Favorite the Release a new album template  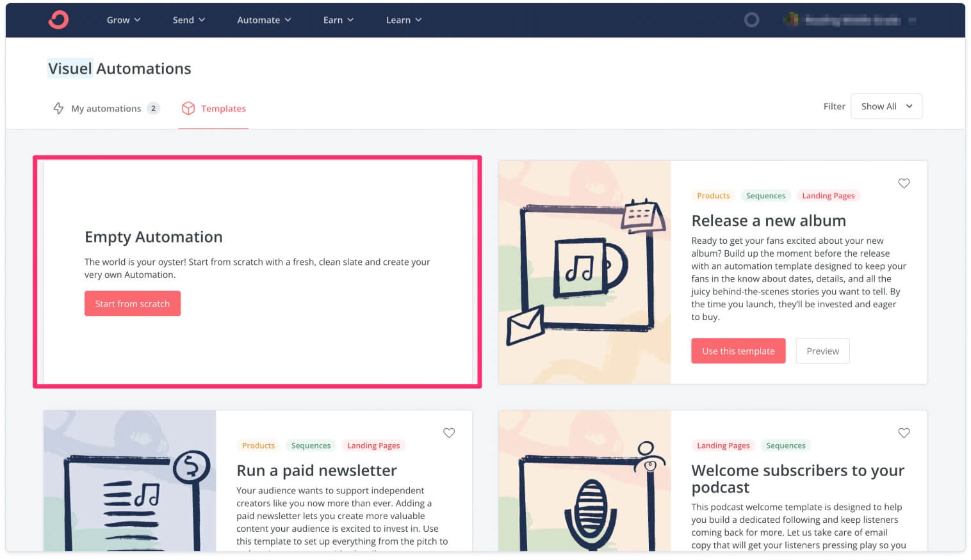pyautogui.click(x=904, y=183)
